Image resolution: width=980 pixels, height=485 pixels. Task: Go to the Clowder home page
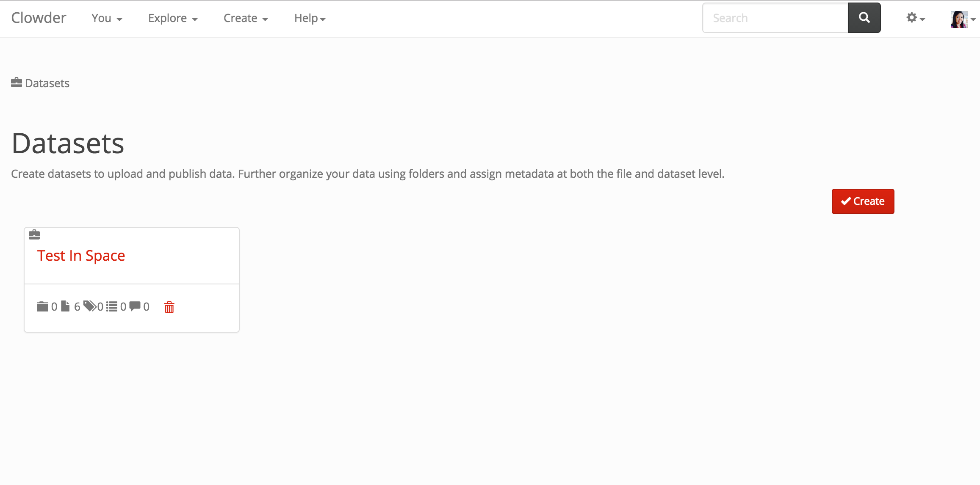[x=39, y=18]
